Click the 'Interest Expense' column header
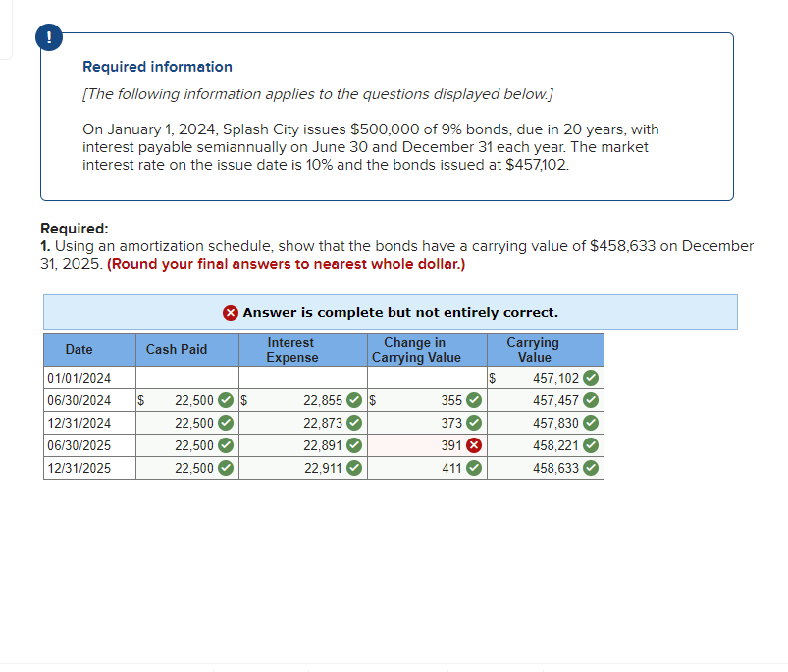 click(303, 349)
